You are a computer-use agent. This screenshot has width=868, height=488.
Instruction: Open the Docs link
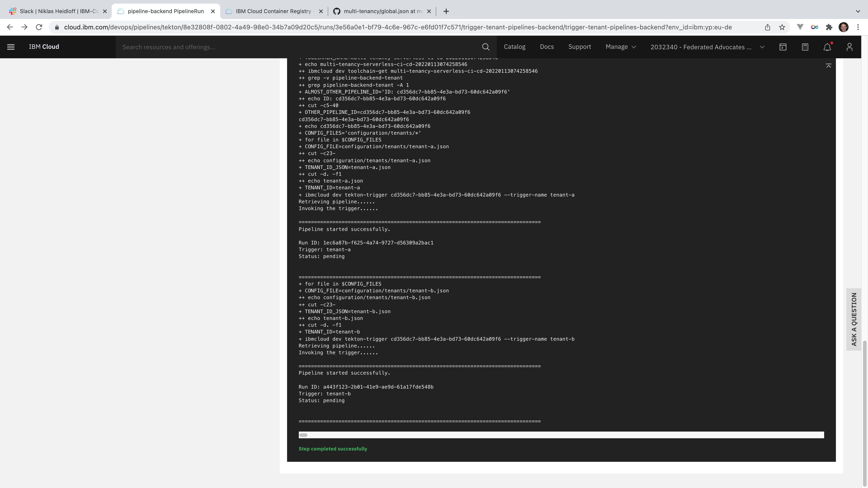pos(547,47)
